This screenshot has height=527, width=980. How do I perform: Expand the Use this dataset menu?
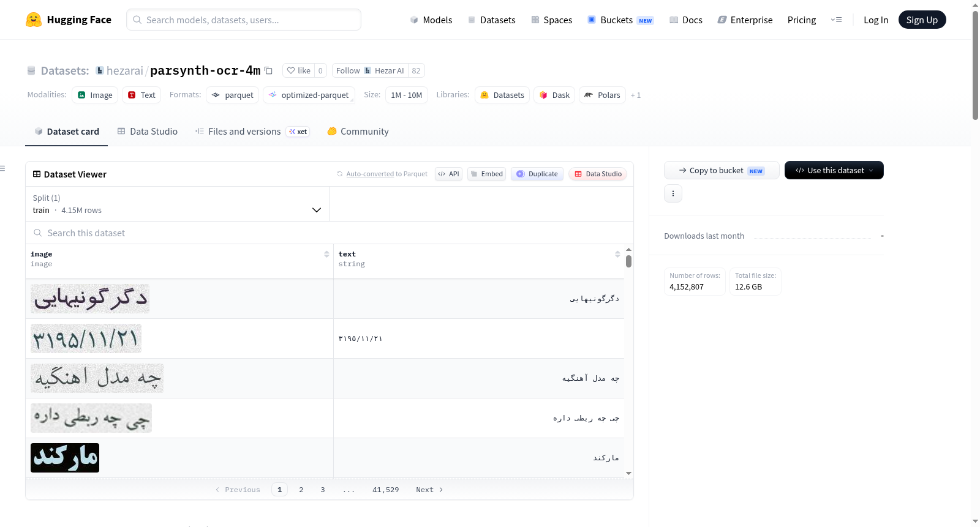[x=834, y=170]
